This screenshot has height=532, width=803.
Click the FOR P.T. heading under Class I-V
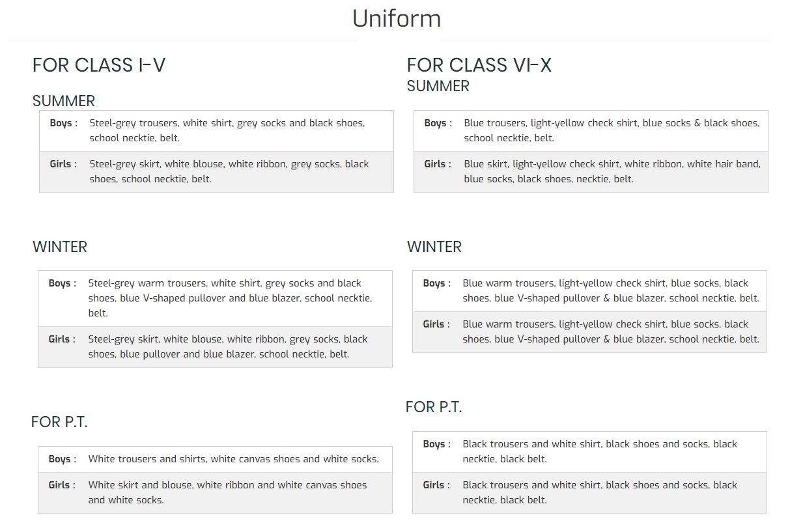pos(59,422)
